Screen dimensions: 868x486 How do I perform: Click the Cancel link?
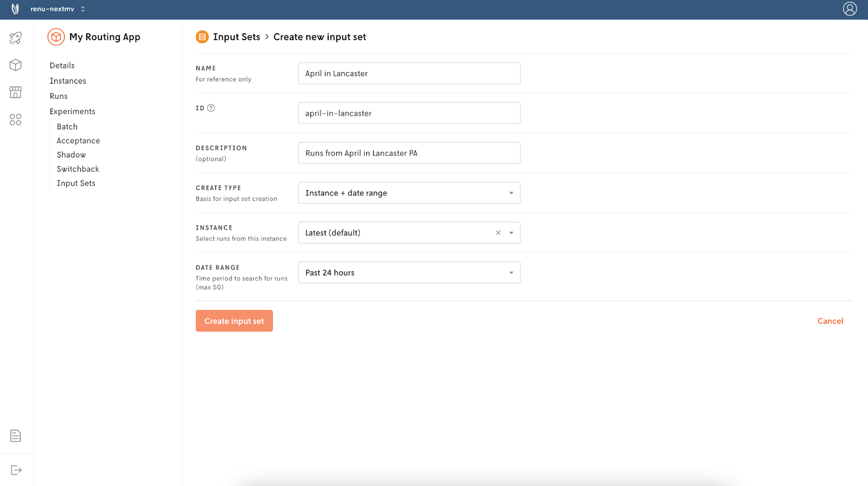tap(830, 321)
